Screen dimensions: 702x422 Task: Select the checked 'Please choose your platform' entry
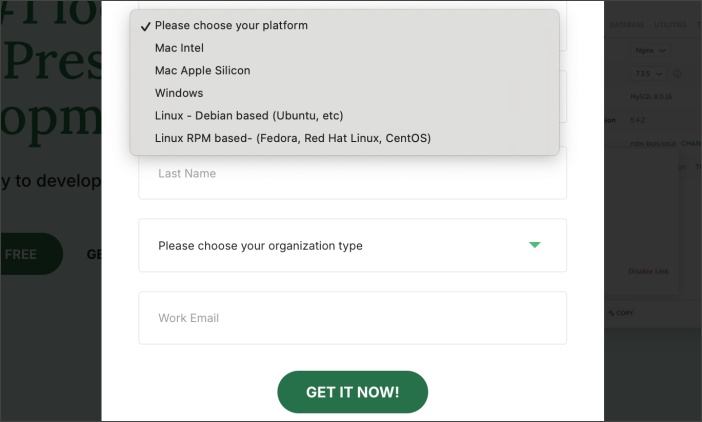(x=231, y=25)
